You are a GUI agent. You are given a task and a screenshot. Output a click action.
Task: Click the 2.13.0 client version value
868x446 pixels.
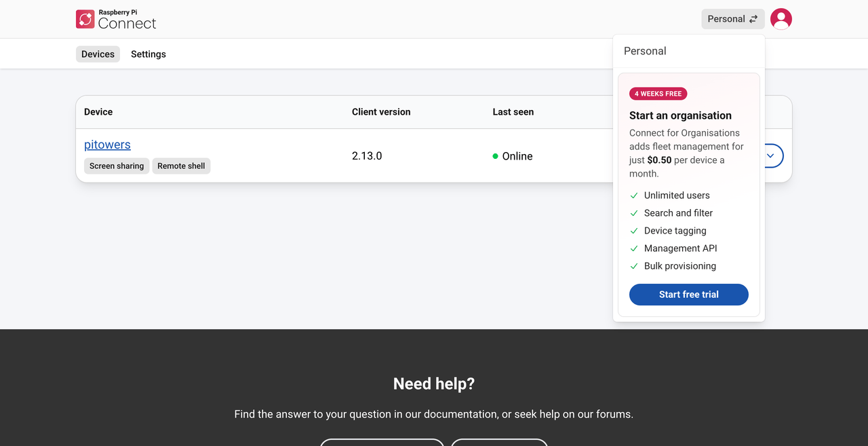(x=367, y=156)
